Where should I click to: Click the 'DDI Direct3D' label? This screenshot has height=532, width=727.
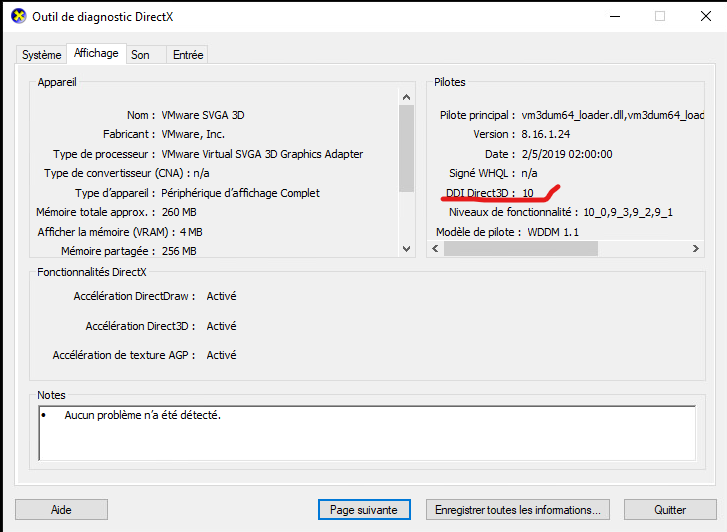click(x=480, y=193)
